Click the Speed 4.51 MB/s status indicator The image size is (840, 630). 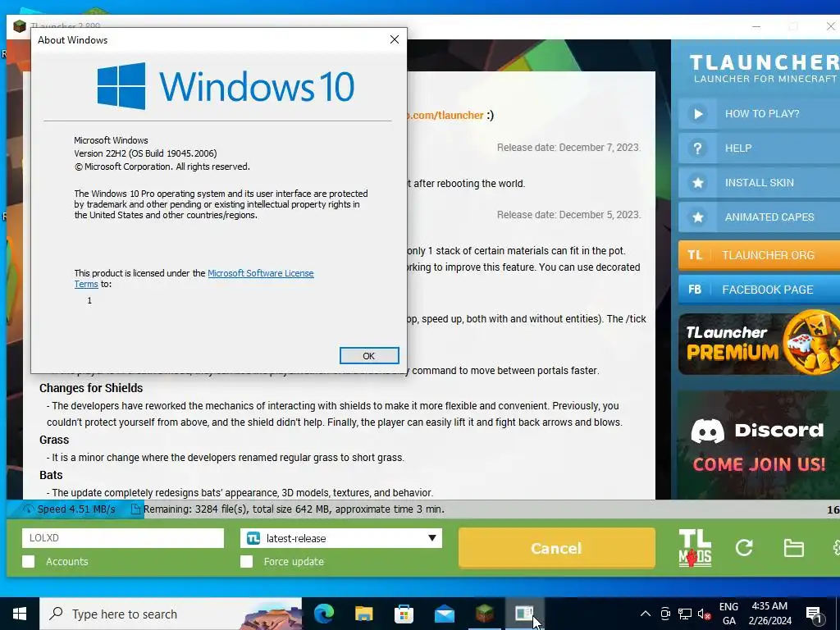tap(70, 509)
